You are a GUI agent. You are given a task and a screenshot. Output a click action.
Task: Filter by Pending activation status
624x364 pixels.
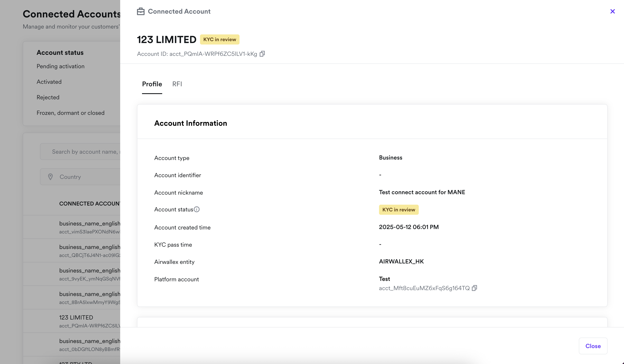[x=61, y=66]
